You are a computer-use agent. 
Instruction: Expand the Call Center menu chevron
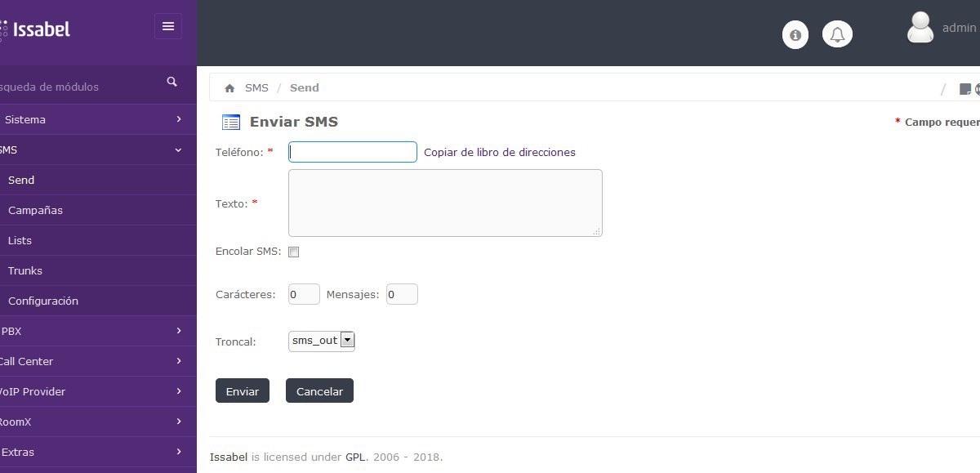179,361
